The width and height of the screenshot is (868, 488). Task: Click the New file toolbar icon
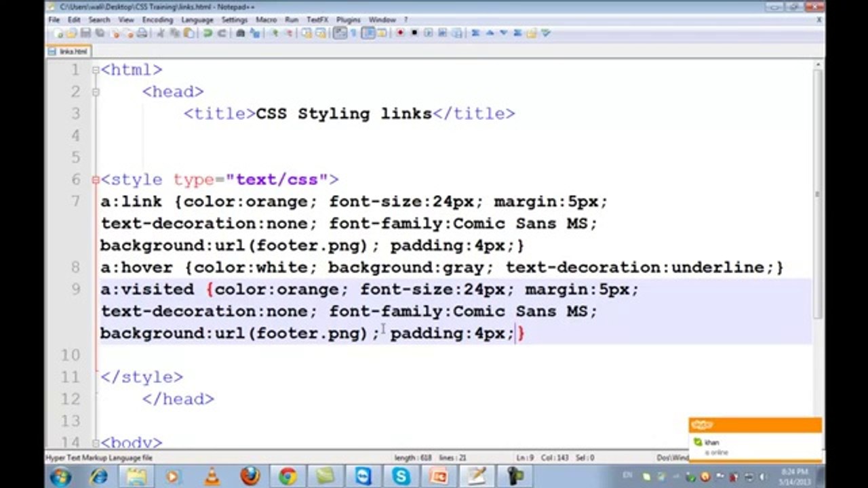point(58,33)
